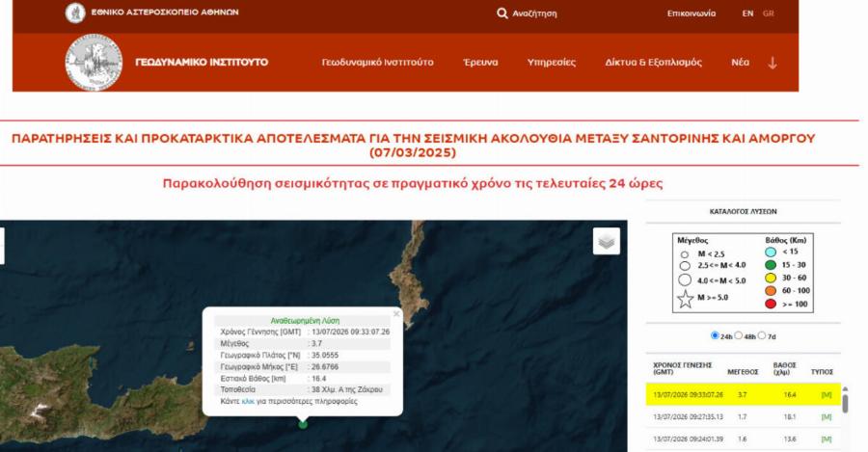Click the orange '60 - 100' depth swatch
This screenshot has height=452, width=868.
click(771, 290)
